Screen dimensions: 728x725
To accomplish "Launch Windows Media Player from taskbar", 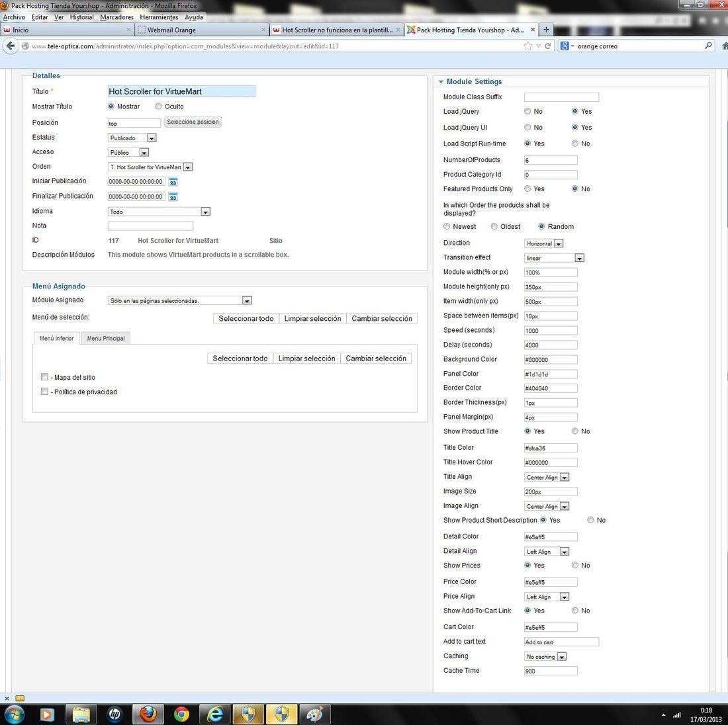I will coord(48,714).
